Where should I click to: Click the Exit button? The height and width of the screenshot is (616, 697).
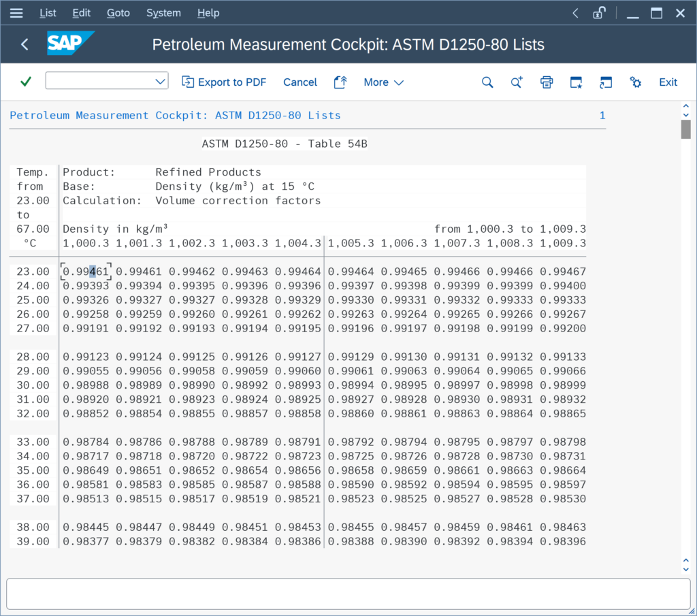668,82
